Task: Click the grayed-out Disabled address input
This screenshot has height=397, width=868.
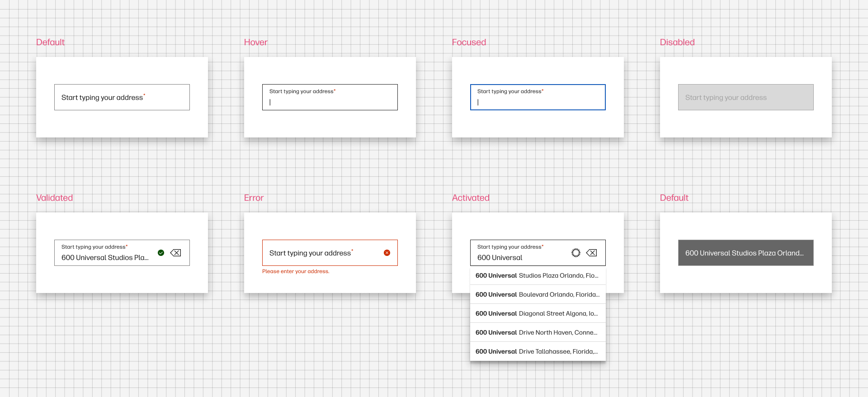Action: click(x=746, y=97)
